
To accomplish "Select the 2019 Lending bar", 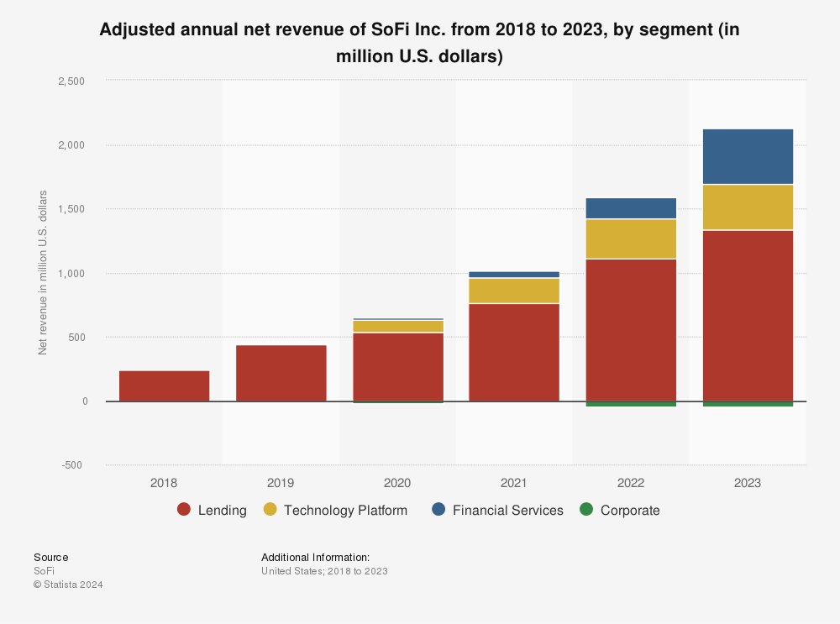I will point(281,373).
